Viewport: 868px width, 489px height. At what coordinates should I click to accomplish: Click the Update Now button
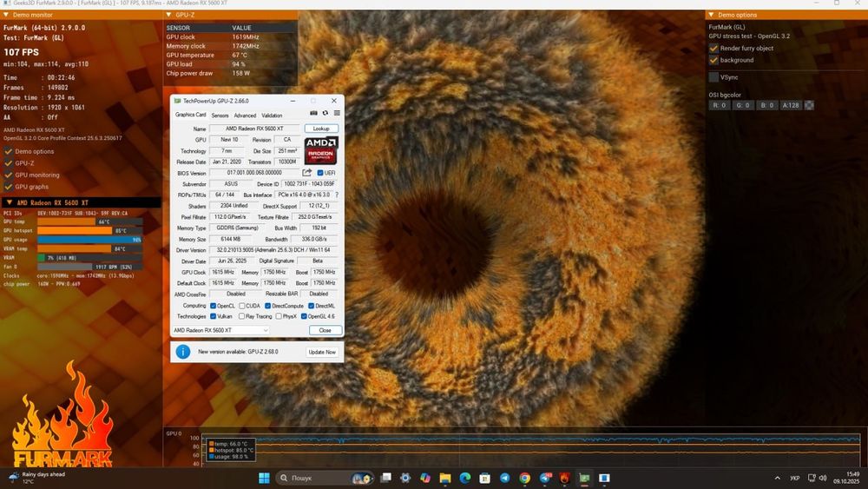point(321,352)
